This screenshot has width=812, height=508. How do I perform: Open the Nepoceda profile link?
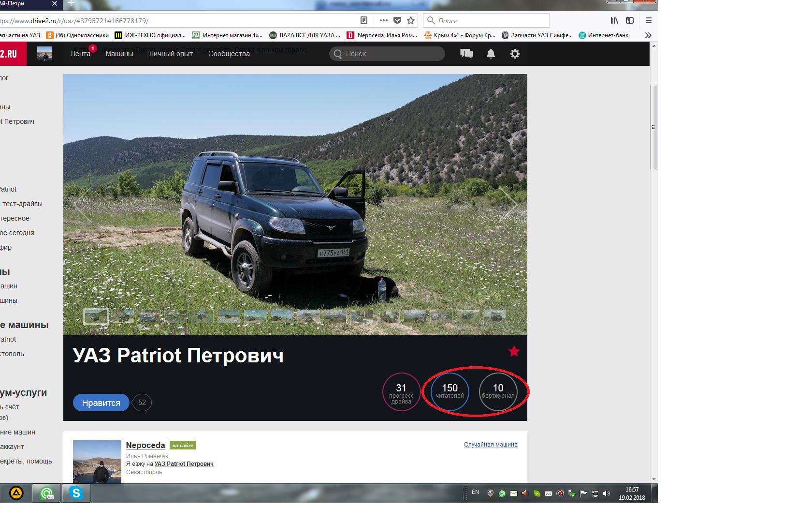(145, 445)
